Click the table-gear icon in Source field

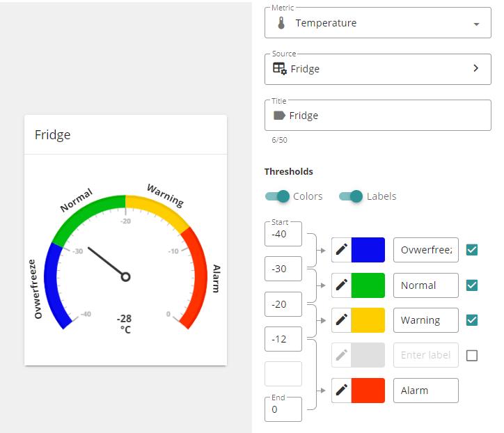(280, 69)
